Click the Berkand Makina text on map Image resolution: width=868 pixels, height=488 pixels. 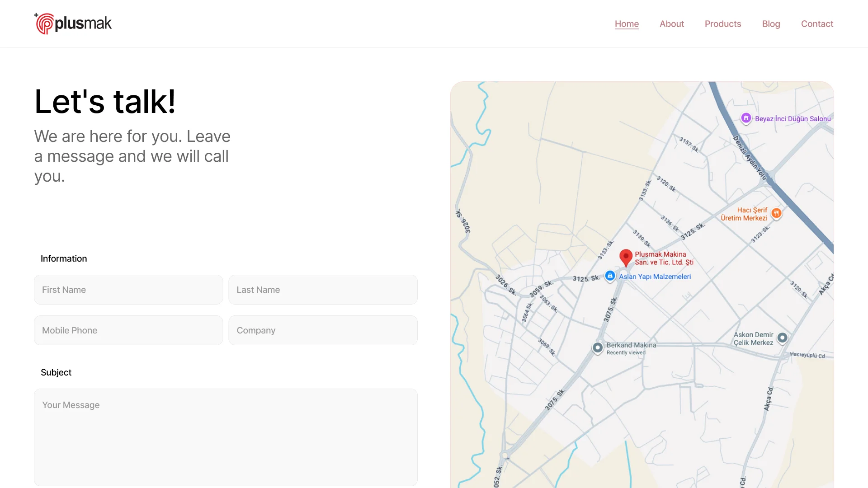[x=631, y=345]
